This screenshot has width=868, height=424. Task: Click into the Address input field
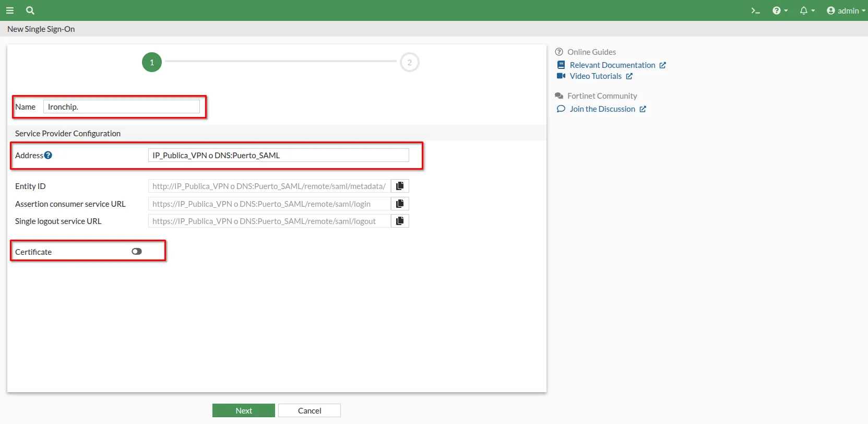point(278,155)
